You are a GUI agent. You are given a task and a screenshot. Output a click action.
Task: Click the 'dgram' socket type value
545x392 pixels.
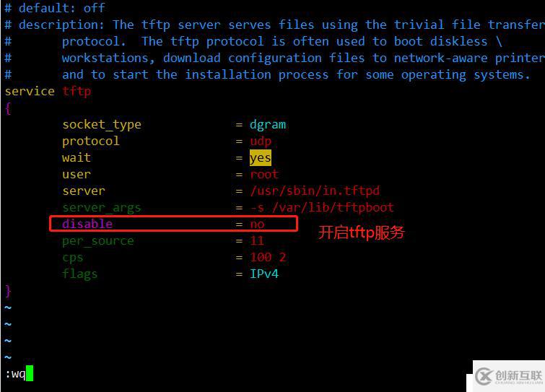[x=268, y=124]
